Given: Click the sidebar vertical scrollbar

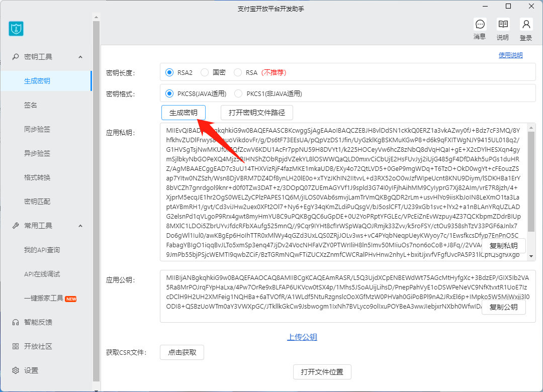Looking at the screenshot, I should (96, 201).
